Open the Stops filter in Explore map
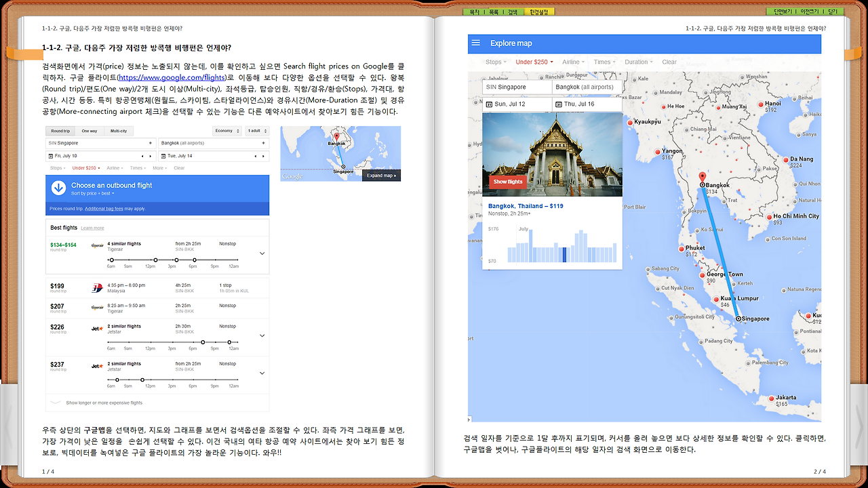The image size is (868, 488). coord(496,62)
